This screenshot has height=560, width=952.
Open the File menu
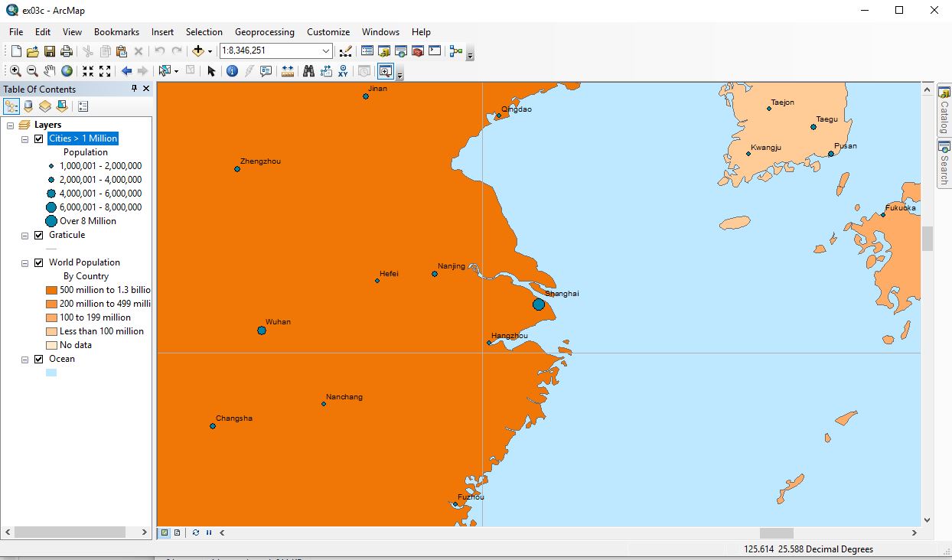click(x=16, y=32)
